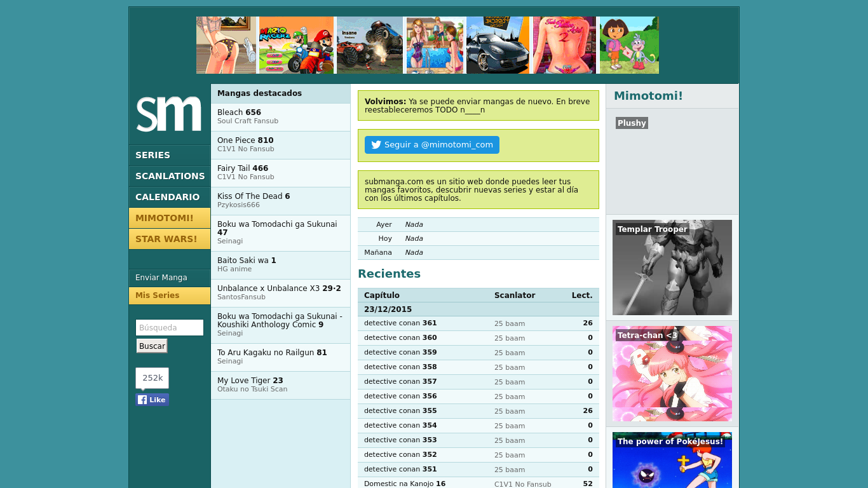The image size is (868, 488).
Task: Open detective conan 355 chapter
Action: click(400, 411)
